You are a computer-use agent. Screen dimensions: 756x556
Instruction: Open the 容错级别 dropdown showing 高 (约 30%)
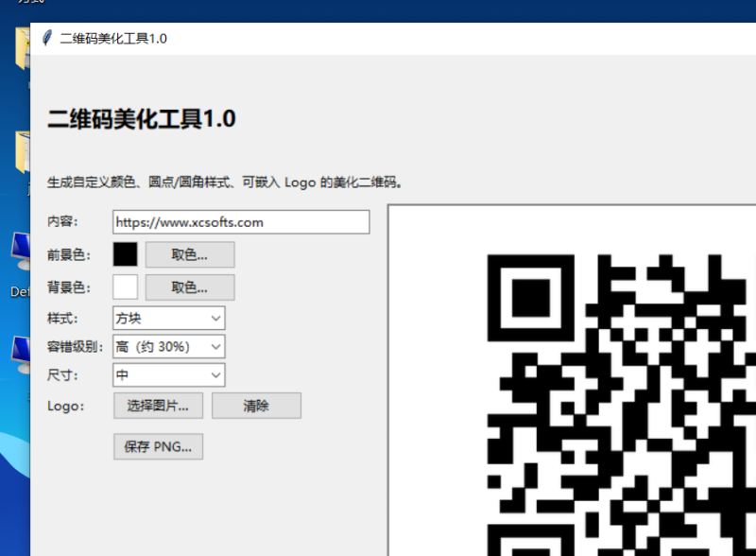tap(169, 346)
